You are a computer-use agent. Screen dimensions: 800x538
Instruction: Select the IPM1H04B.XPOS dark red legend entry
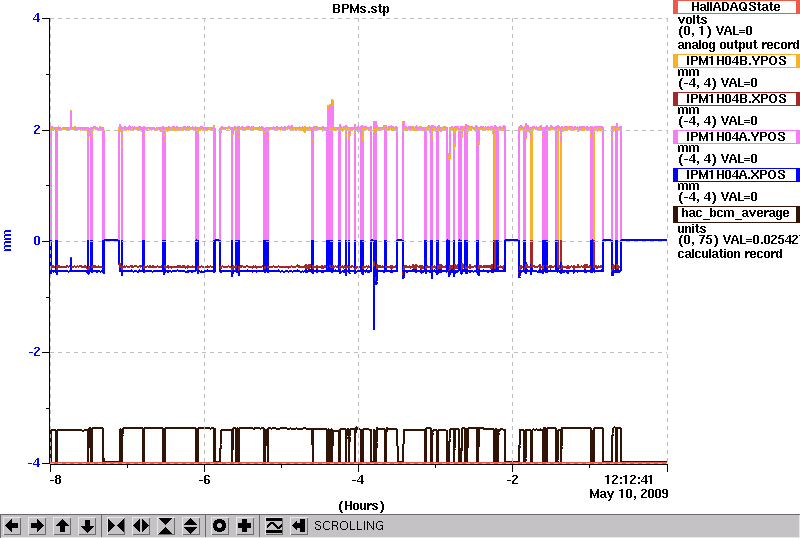(x=736, y=99)
